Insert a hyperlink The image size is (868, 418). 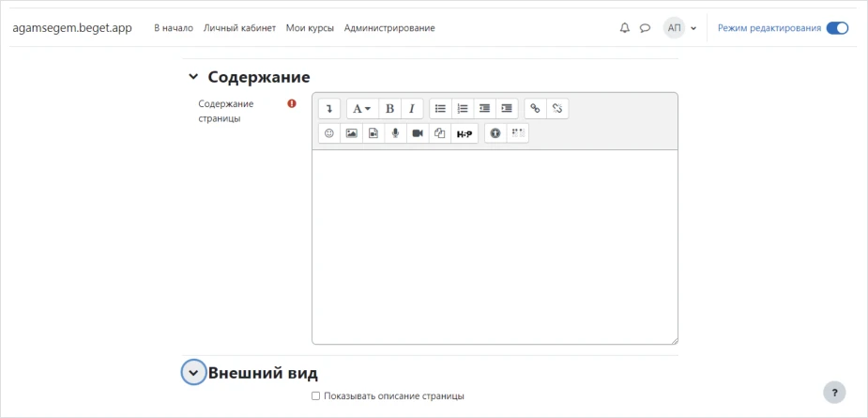535,109
